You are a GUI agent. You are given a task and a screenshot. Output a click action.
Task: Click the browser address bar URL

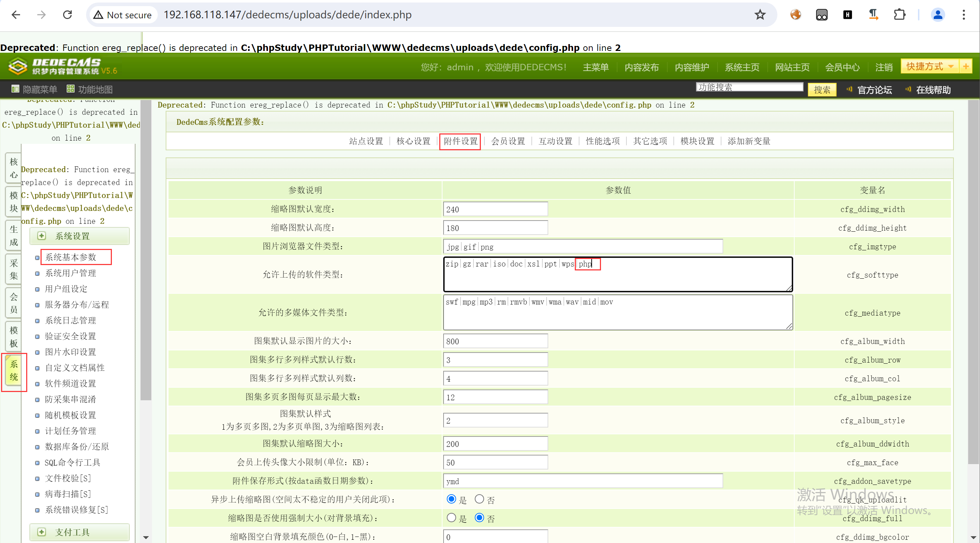coord(288,15)
